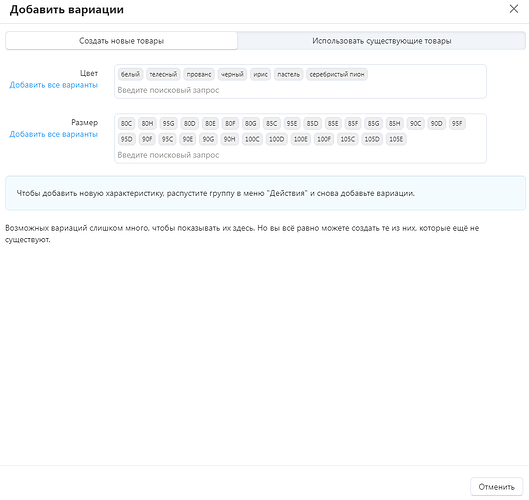Viewport: 529px width, 500px height.
Task: Pick the пастель color tag
Action: tap(289, 74)
